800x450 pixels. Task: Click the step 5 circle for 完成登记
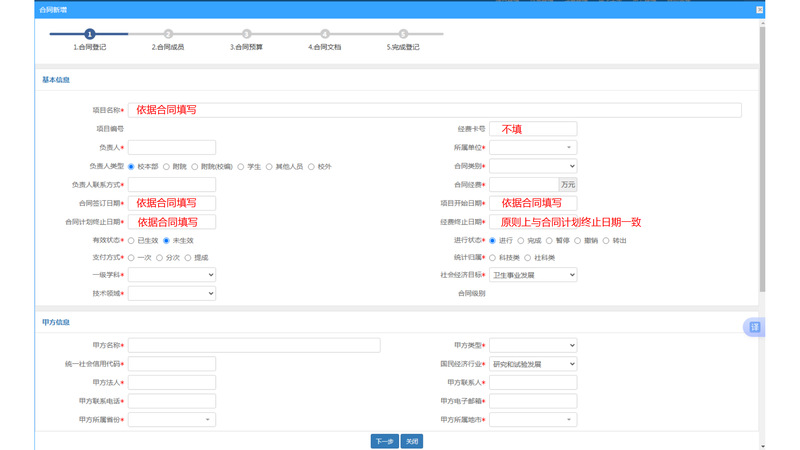pyautogui.click(x=403, y=34)
